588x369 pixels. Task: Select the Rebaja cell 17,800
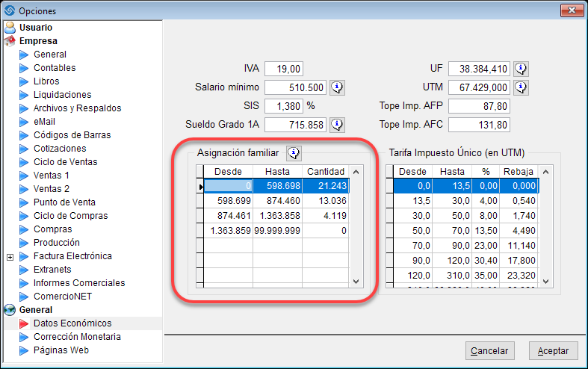tap(519, 260)
